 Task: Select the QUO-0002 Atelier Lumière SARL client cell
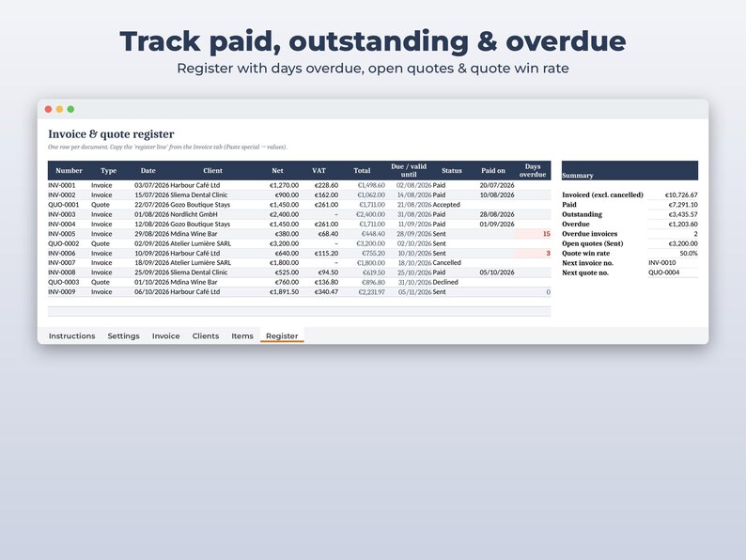click(x=201, y=243)
